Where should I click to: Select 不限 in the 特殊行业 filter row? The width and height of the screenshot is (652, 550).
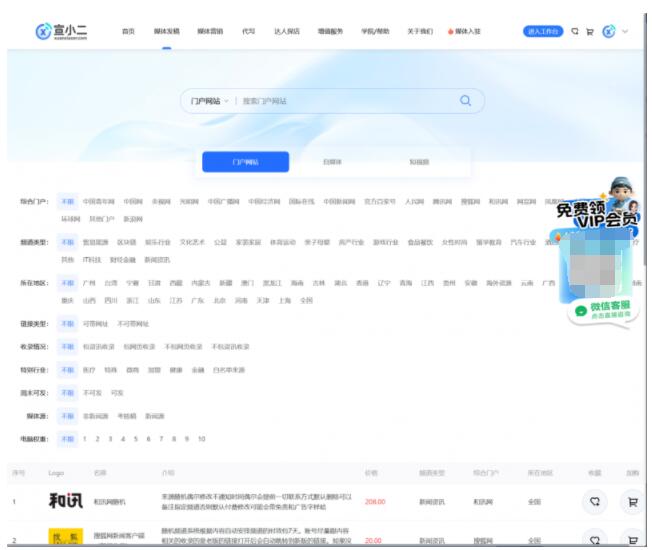point(67,370)
